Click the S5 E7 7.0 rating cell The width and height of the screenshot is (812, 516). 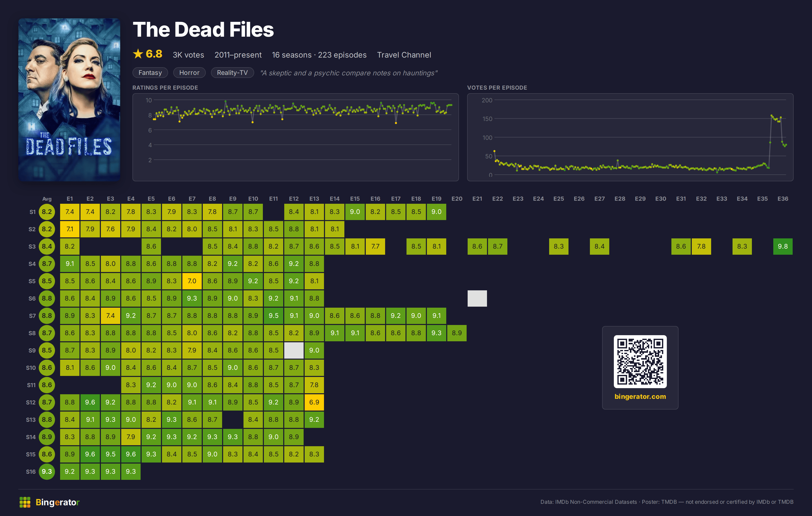[x=192, y=281]
